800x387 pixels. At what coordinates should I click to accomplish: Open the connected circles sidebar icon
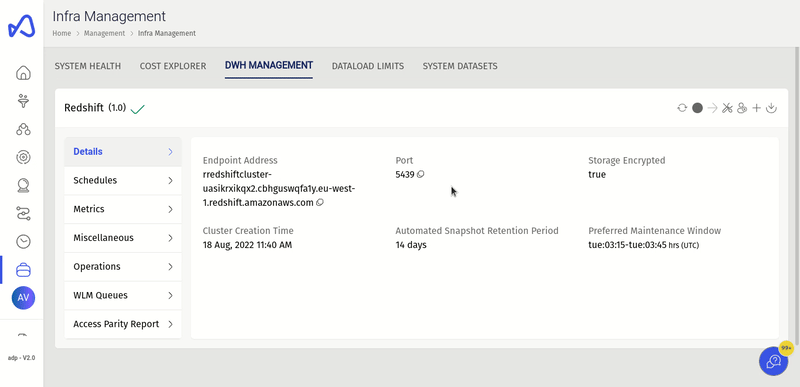pyautogui.click(x=23, y=130)
